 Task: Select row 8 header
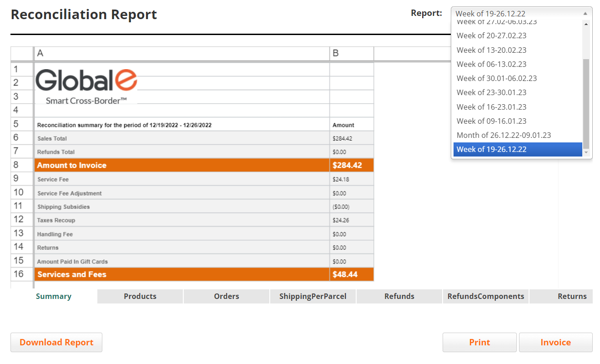click(22, 165)
